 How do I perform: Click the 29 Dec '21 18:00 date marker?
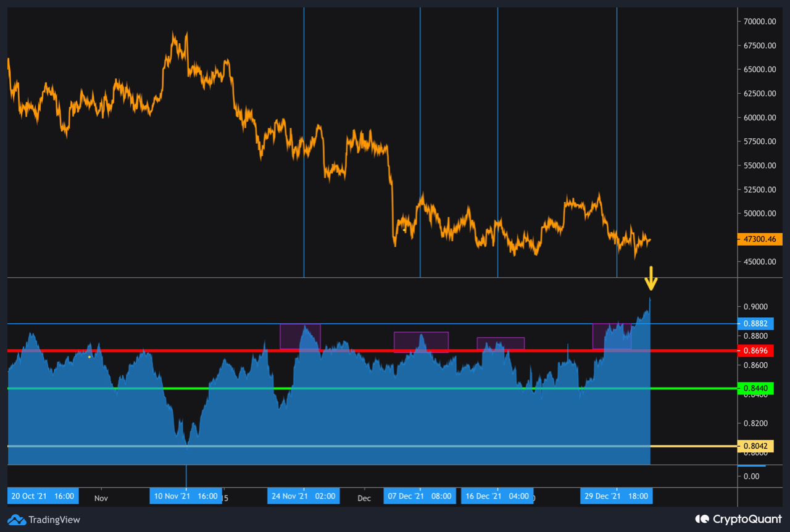(x=616, y=496)
